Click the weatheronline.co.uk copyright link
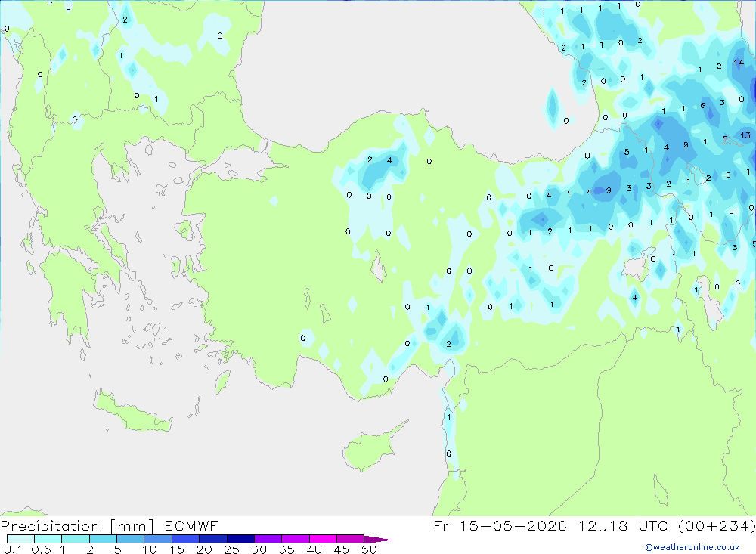The width and height of the screenshot is (756, 554). (x=692, y=547)
